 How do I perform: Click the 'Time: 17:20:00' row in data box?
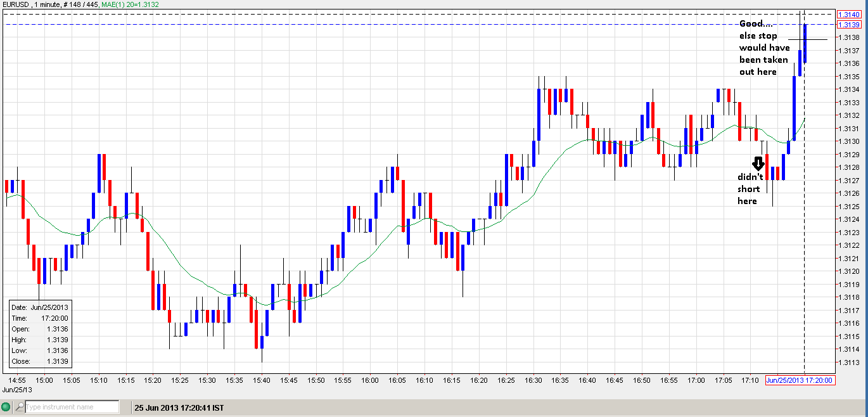click(40, 318)
